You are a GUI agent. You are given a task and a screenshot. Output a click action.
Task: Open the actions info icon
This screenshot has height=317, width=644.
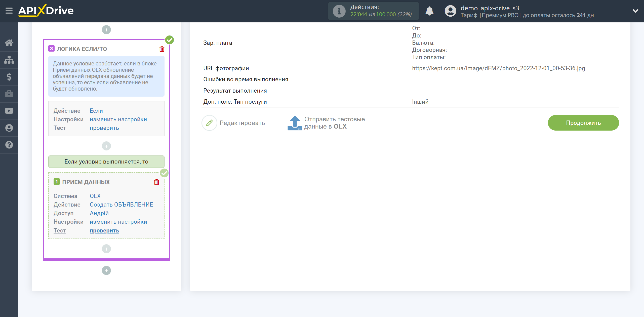339,11
